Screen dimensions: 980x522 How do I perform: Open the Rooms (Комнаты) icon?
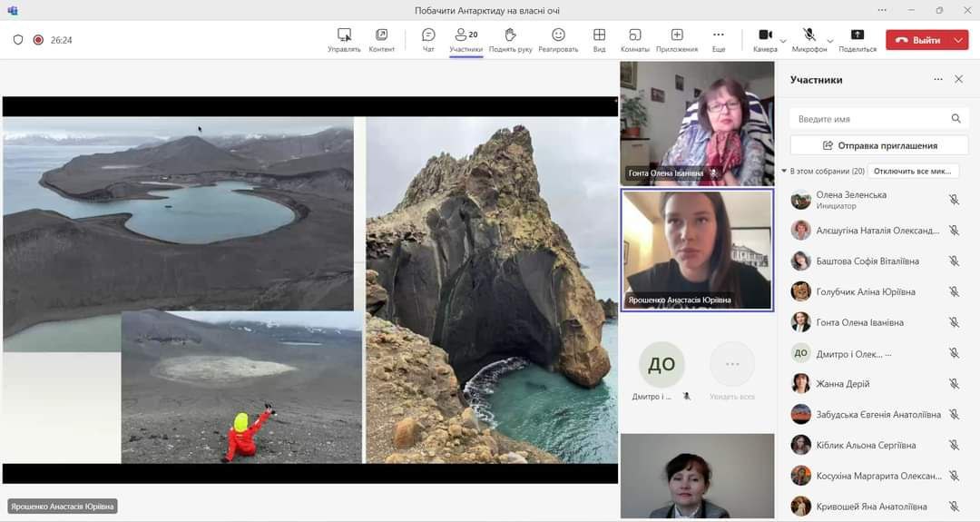[634, 34]
